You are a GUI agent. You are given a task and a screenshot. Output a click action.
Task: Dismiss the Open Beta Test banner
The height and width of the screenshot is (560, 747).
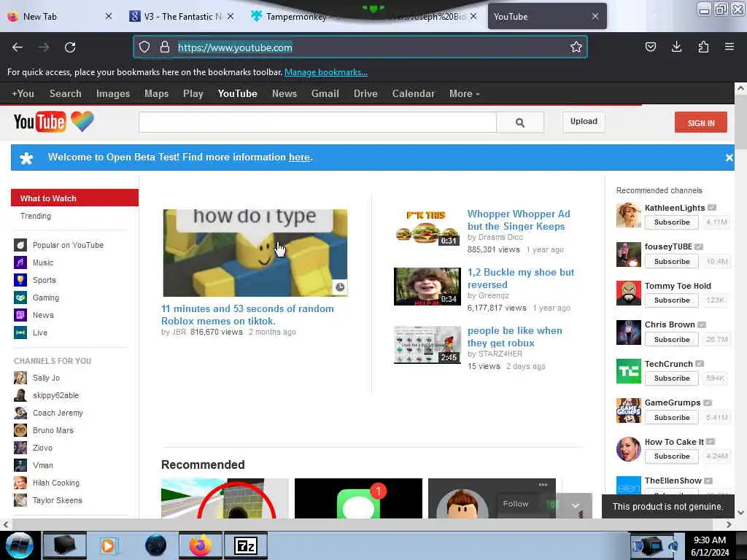729,157
